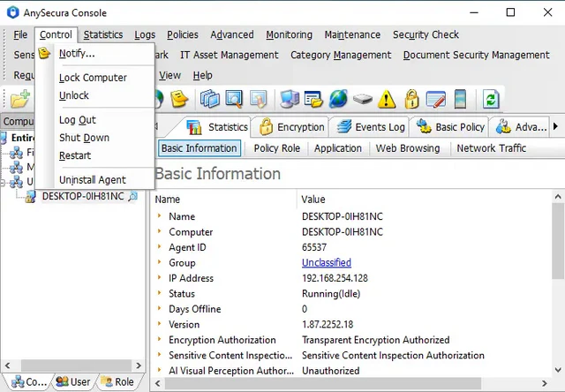This screenshot has height=392, width=565.
Task: Select the Network Traffic sub-tab
Action: tap(491, 148)
